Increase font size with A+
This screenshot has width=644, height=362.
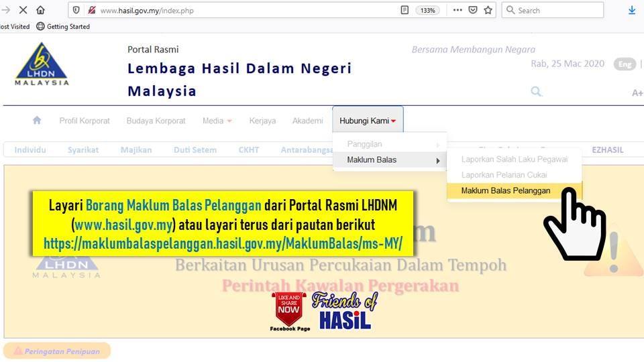(x=637, y=93)
